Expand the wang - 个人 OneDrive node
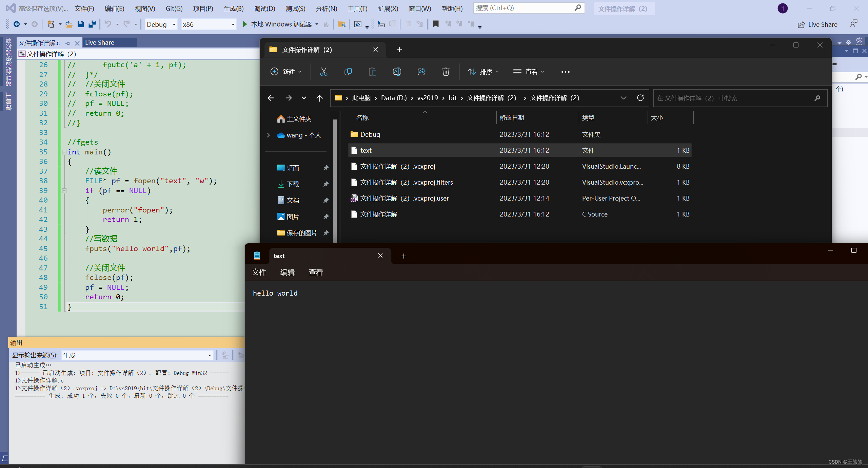The image size is (868, 468). pos(268,135)
